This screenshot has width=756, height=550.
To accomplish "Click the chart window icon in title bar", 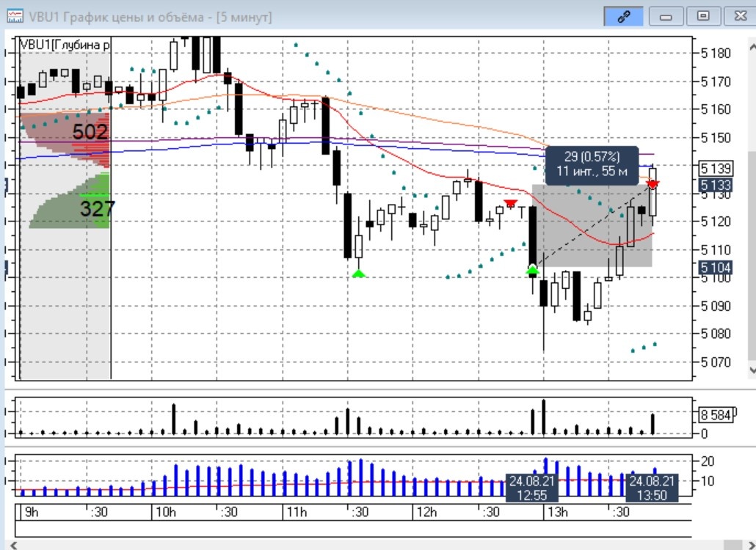I will (x=15, y=16).
